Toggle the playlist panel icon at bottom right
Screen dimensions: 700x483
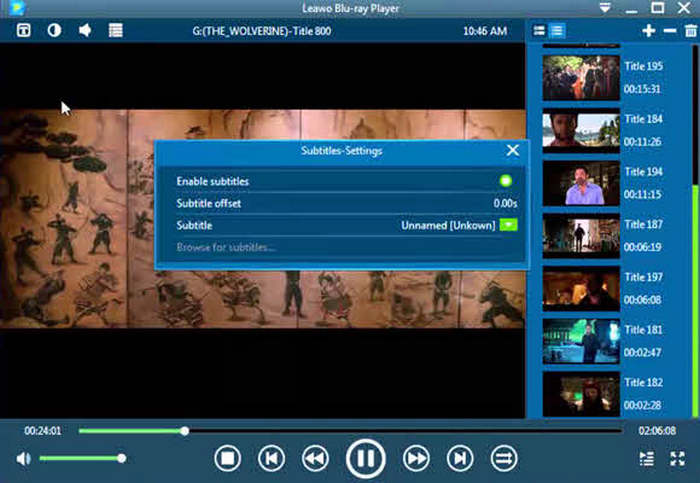pos(647,458)
